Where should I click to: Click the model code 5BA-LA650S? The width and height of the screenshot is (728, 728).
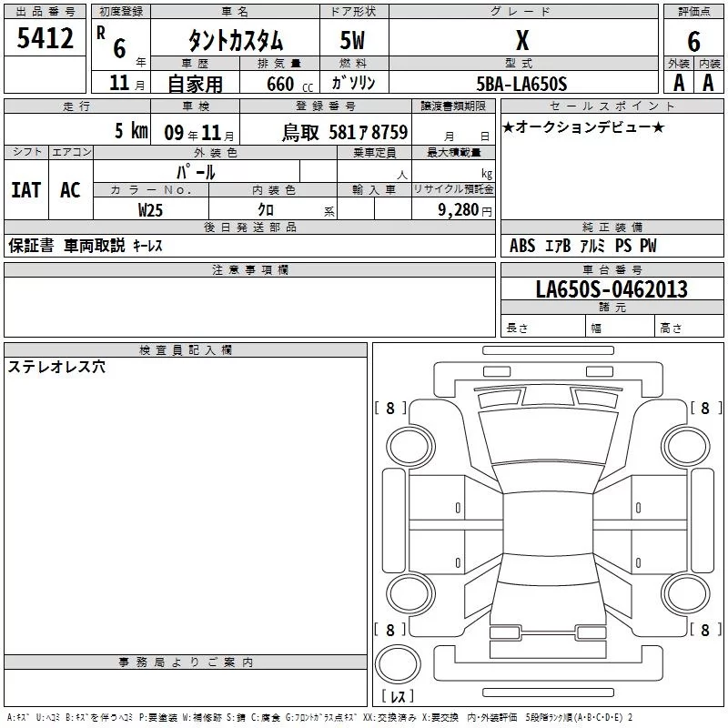[521, 85]
